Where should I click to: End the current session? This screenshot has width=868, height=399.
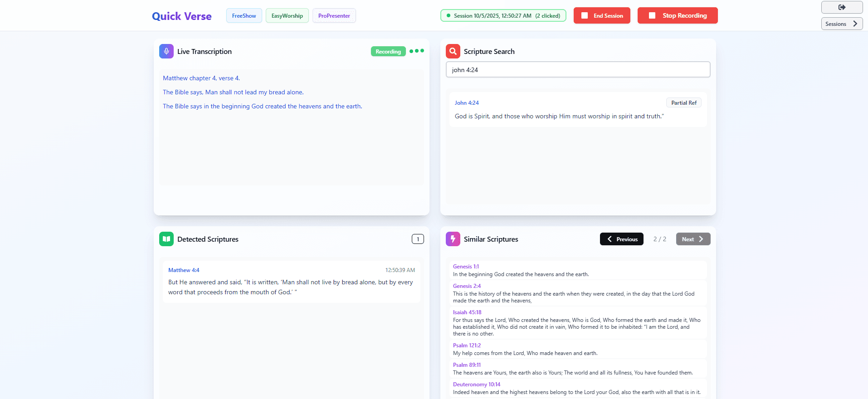click(602, 15)
